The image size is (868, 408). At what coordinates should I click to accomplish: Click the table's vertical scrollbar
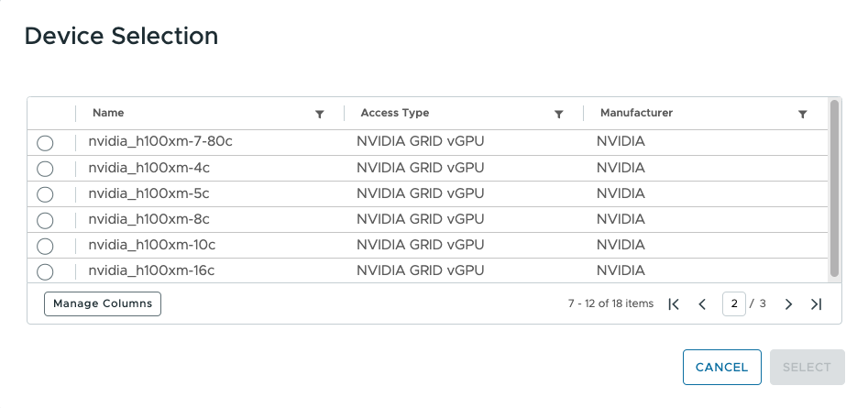pos(834,188)
